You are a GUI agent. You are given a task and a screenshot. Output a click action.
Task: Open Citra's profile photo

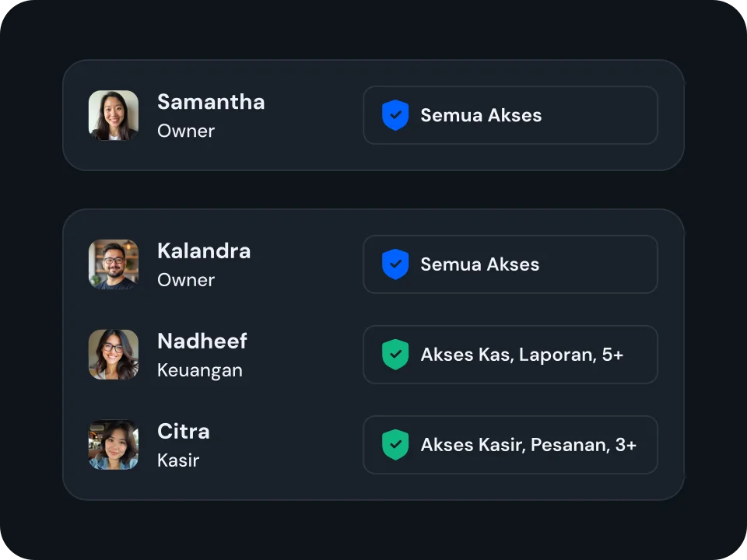(x=114, y=445)
